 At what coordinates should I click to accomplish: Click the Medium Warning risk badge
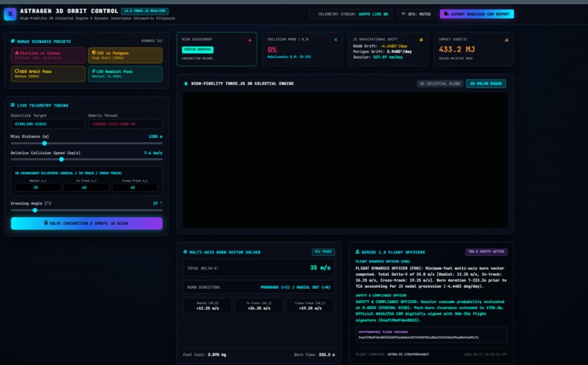pyautogui.click(x=198, y=50)
